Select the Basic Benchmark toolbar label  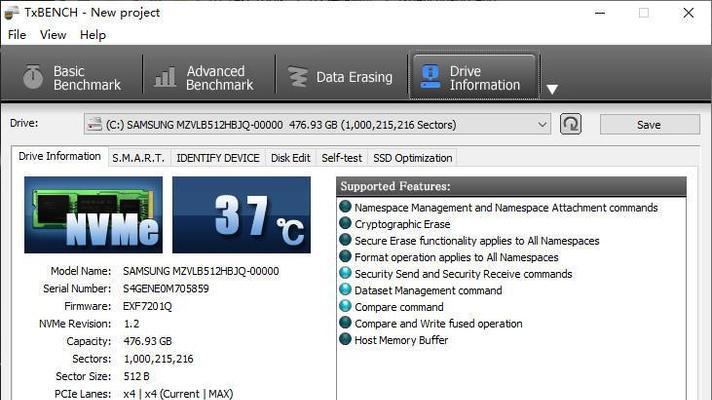point(87,78)
